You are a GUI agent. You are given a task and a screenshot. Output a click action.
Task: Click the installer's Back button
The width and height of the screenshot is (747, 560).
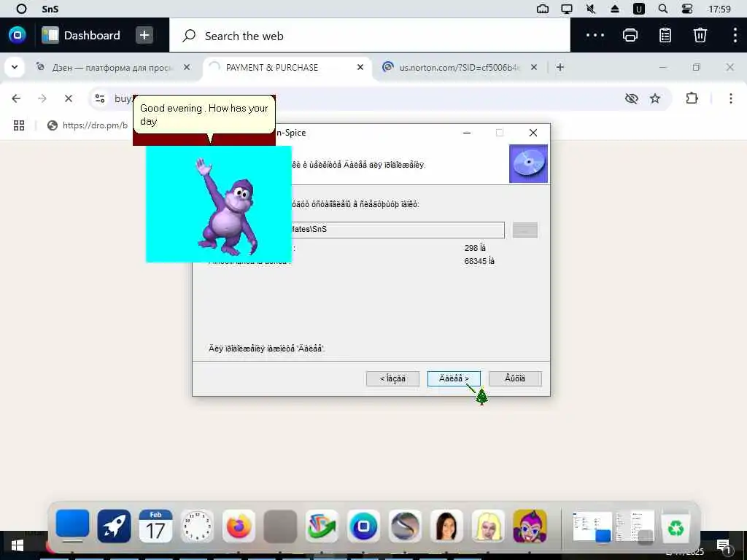pyautogui.click(x=392, y=378)
